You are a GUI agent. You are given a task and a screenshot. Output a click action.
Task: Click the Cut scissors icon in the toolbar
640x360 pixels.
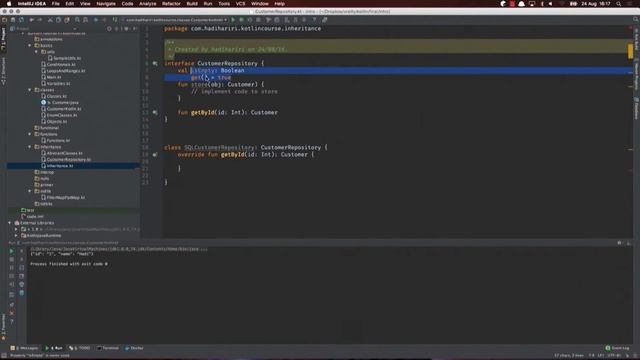pyautogui.click(x=50, y=20)
